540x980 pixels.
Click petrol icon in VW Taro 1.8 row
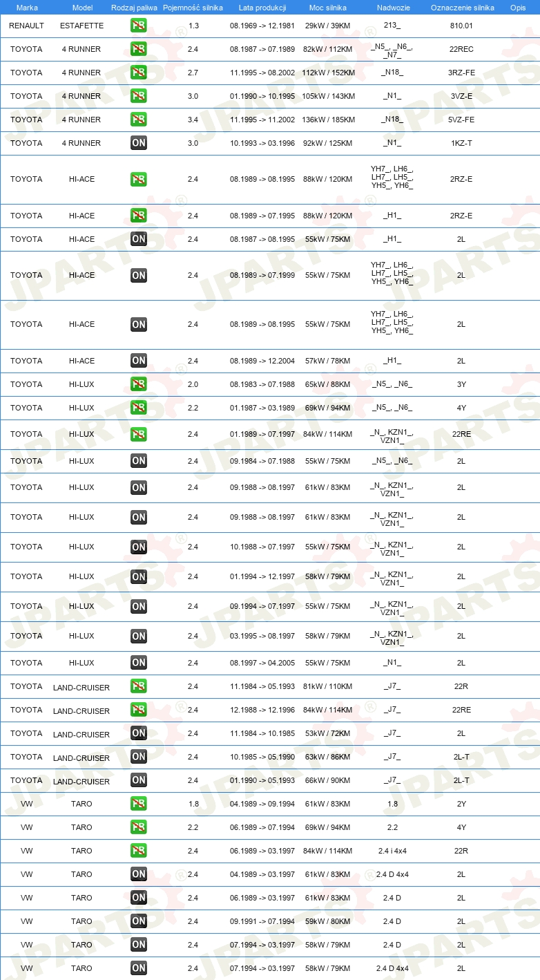(139, 804)
